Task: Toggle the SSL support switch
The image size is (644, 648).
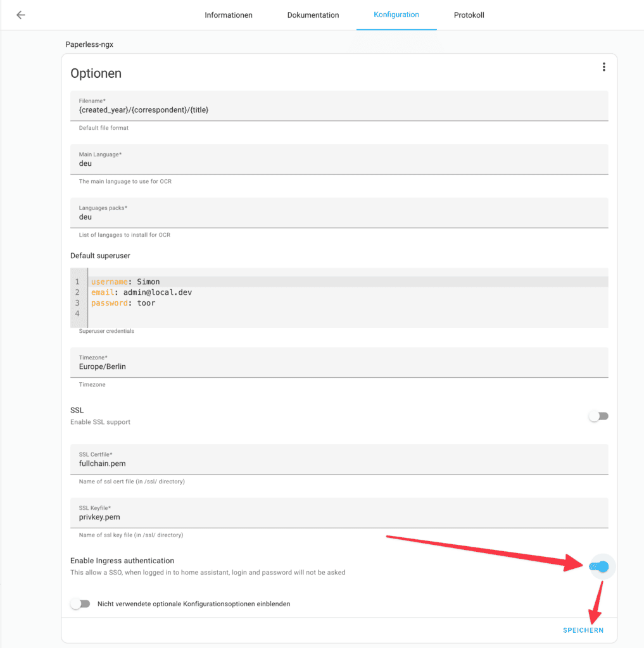Action: pyautogui.click(x=598, y=416)
